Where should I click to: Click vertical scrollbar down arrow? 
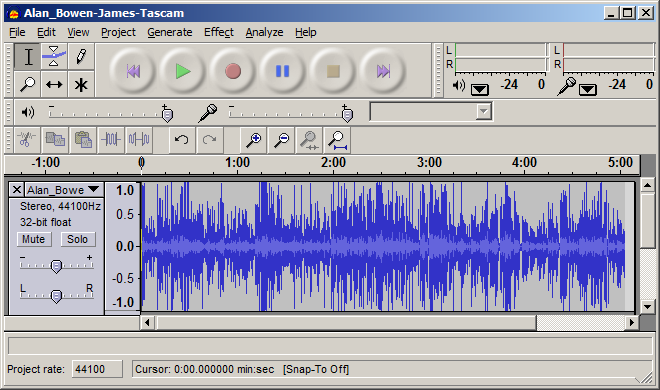coord(647,307)
